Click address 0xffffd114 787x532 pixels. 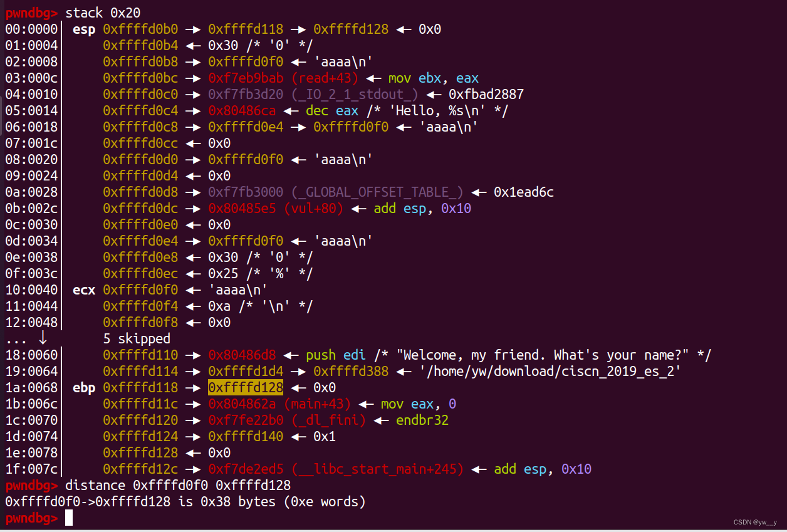(x=140, y=372)
